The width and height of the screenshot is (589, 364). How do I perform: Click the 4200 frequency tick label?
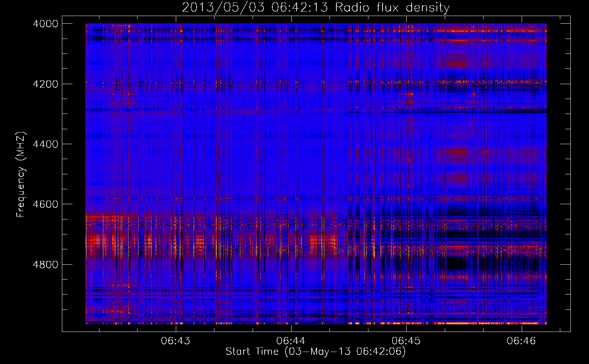pyautogui.click(x=46, y=84)
